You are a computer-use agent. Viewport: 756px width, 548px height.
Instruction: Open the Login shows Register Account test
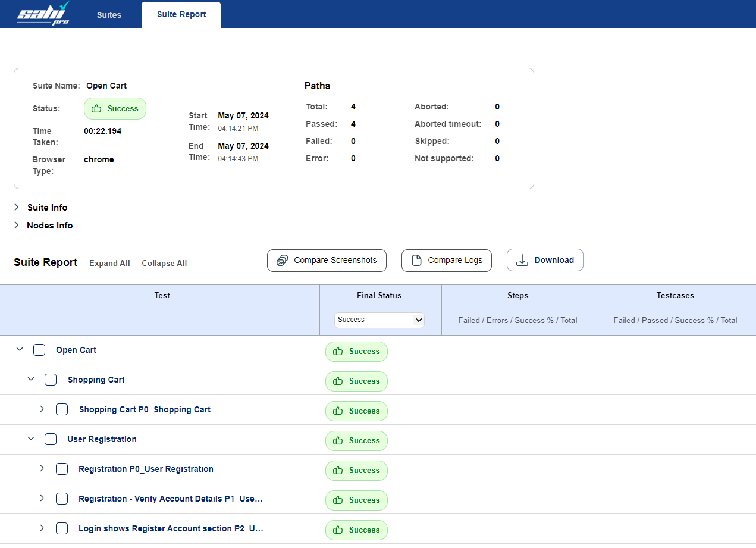pos(171,528)
